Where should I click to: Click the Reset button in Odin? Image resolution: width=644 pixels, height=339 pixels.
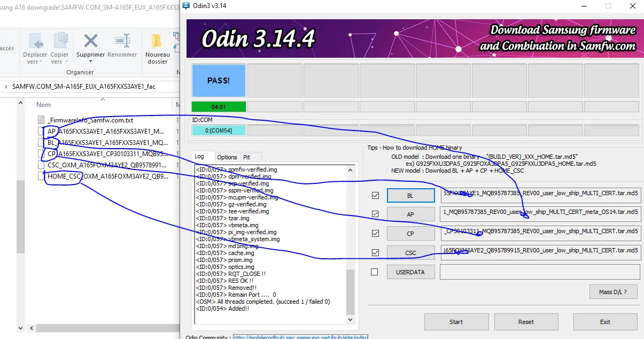(526, 322)
